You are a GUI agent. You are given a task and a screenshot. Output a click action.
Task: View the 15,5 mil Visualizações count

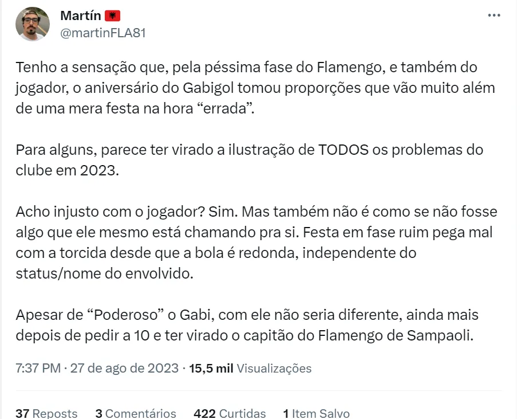pos(250,368)
